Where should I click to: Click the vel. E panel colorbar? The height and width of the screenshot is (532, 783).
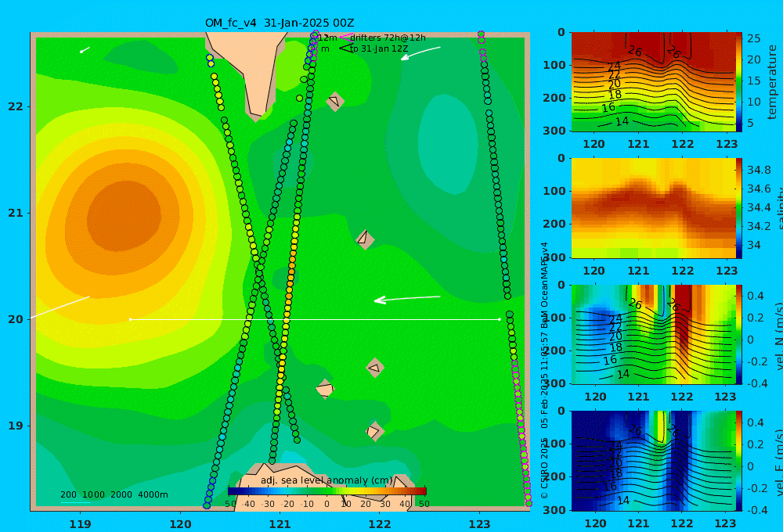[739, 461]
